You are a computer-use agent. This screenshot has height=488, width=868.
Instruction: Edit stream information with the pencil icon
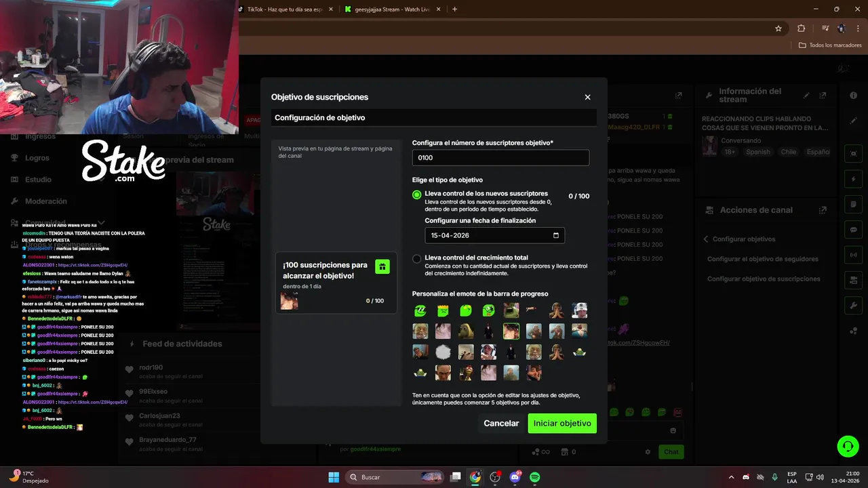tap(806, 96)
